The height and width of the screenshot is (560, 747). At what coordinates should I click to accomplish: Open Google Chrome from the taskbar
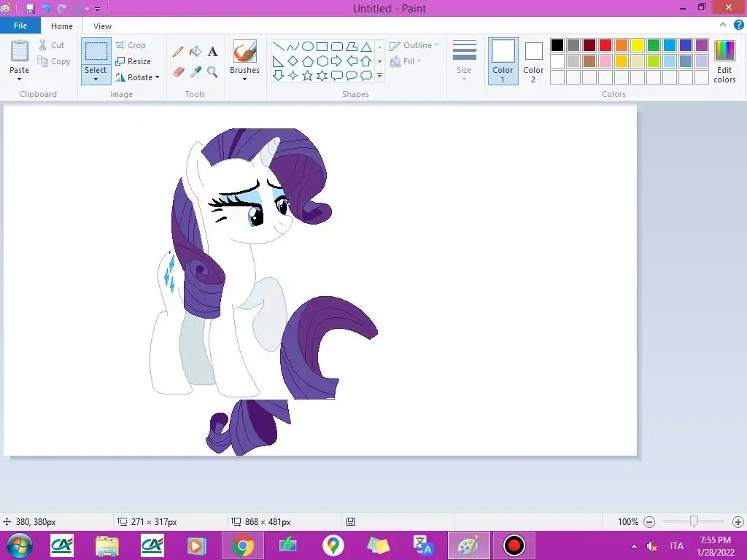click(x=242, y=545)
